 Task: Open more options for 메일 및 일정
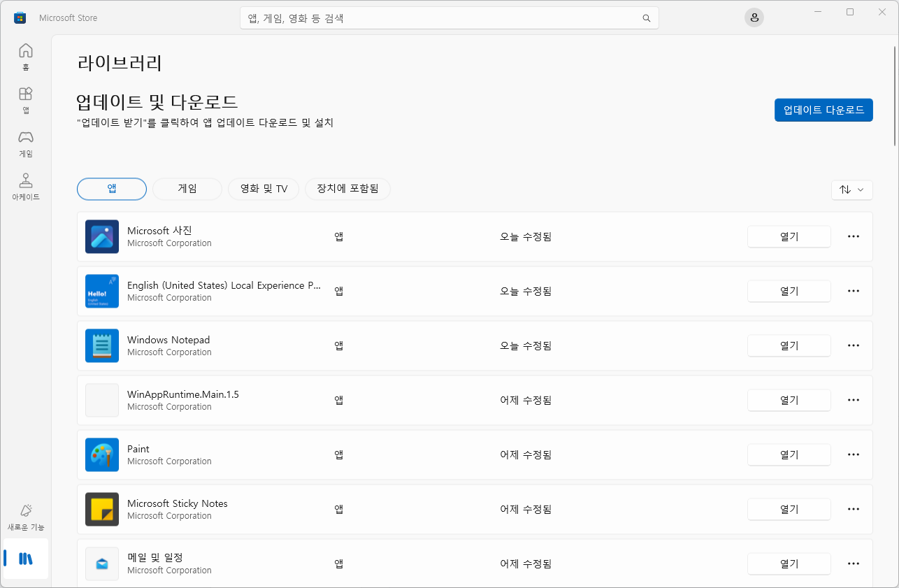point(853,564)
